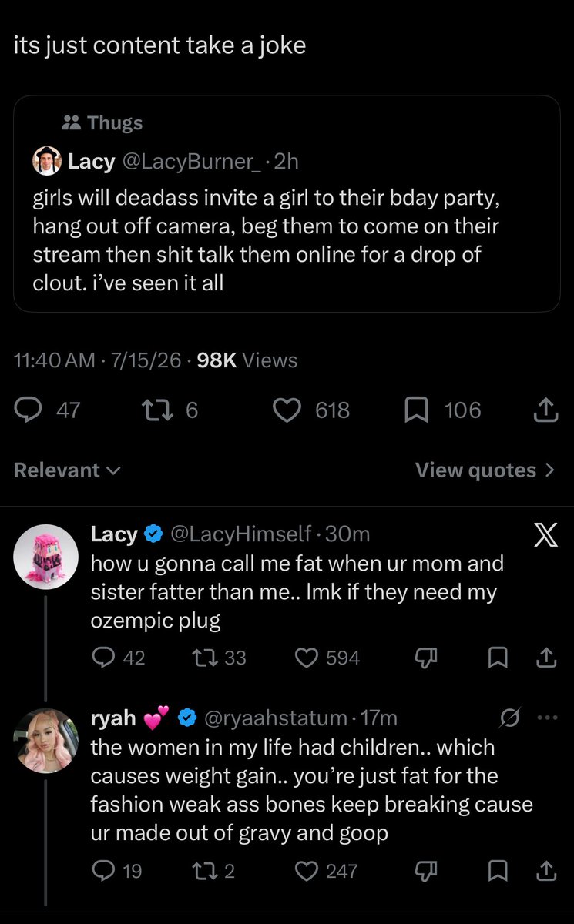
Task: Like Lacy's reply with 594 likes
Action: [x=328, y=657]
